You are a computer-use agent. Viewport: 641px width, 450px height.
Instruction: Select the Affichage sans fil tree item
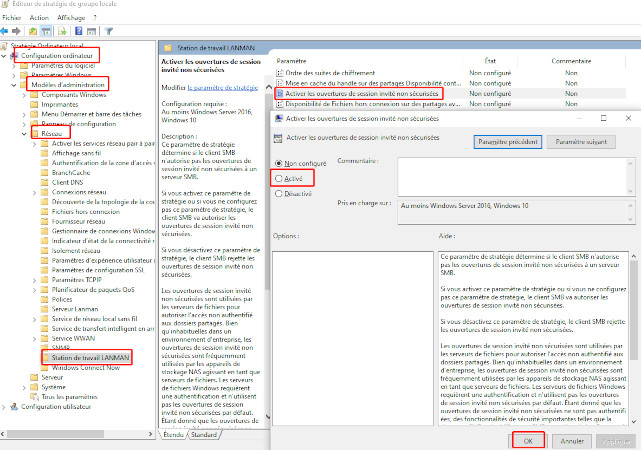(x=76, y=153)
